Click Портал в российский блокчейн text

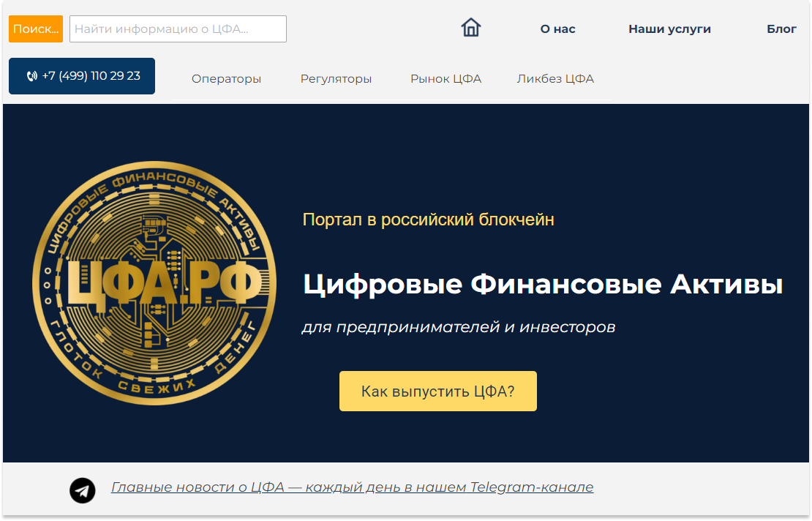coord(428,220)
